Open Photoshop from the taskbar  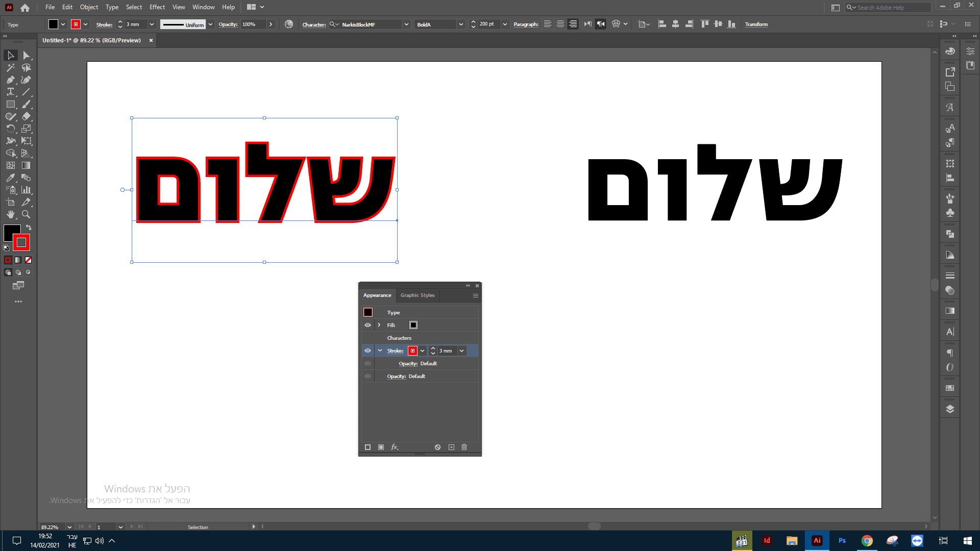[x=842, y=541]
